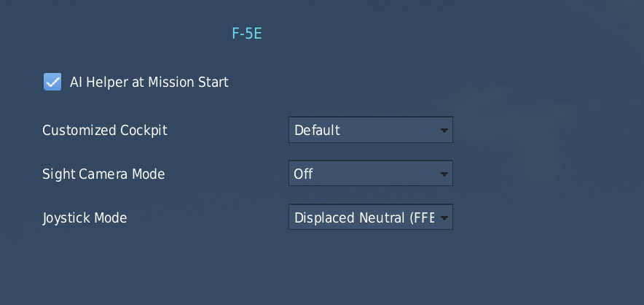This screenshot has width=644, height=305.
Task: Click the arrow icon on Customized Cockpit combo box
Action: (x=444, y=131)
